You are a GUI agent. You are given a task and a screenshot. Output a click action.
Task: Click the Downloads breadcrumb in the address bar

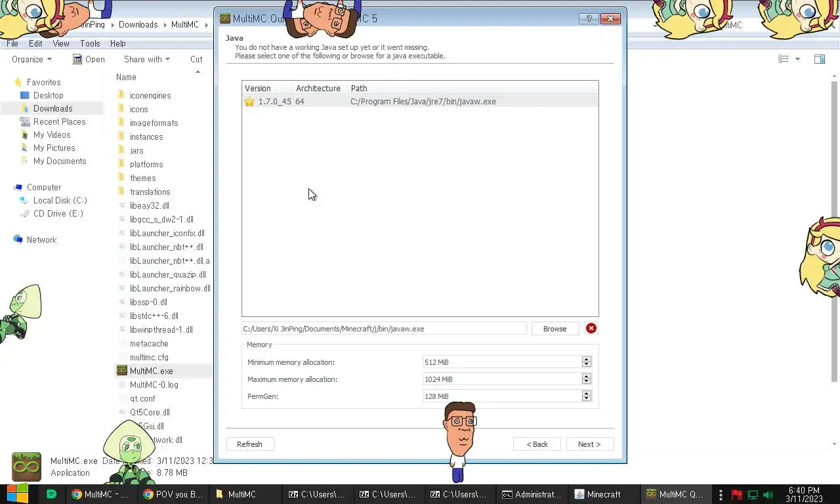[138, 25]
